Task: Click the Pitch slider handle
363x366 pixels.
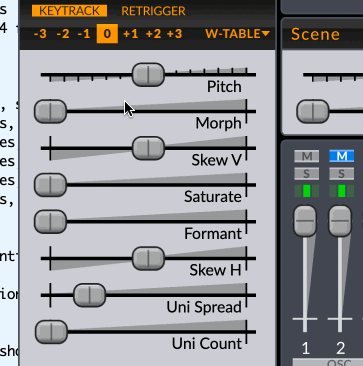Action: point(148,74)
